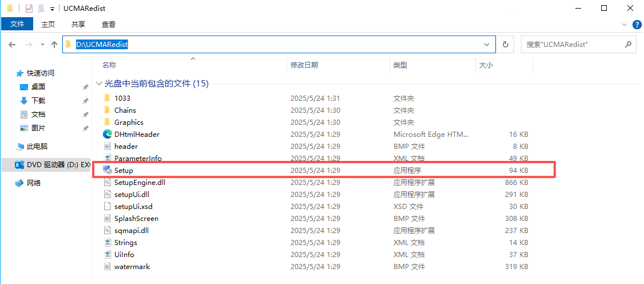
Task: Click the help question mark icon
Action: pyautogui.click(x=637, y=25)
